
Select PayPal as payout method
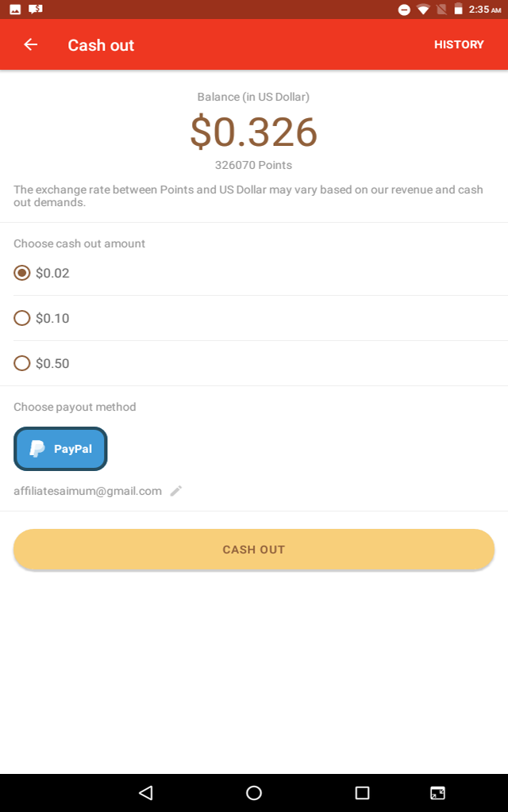(x=60, y=449)
